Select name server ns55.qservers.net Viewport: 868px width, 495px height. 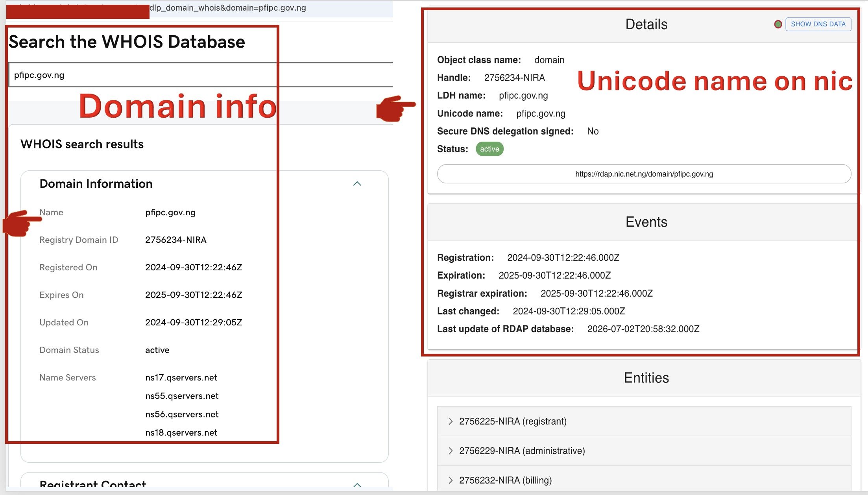[182, 396]
